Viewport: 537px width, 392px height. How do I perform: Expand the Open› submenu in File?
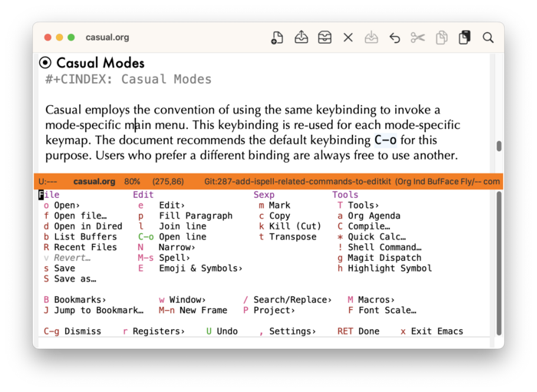pos(67,206)
